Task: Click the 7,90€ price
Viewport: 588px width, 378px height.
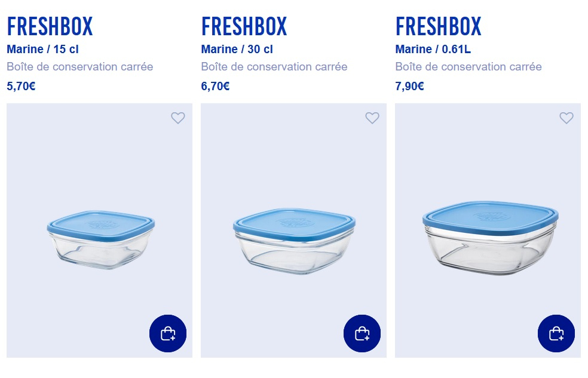Action: click(409, 87)
